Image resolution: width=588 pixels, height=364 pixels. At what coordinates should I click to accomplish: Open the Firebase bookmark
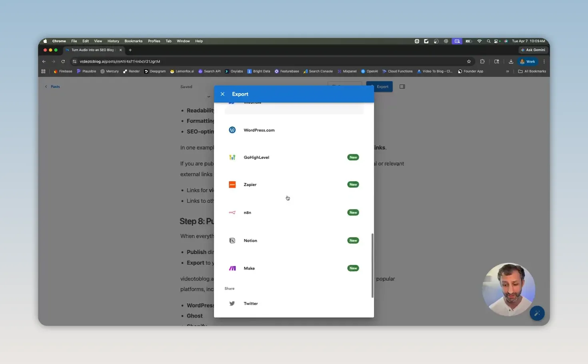tap(63, 71)
